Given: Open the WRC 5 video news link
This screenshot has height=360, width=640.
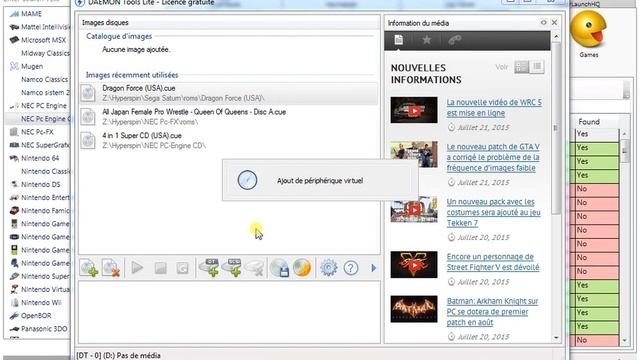Looking at the screenshot, I should pos(494,107).
